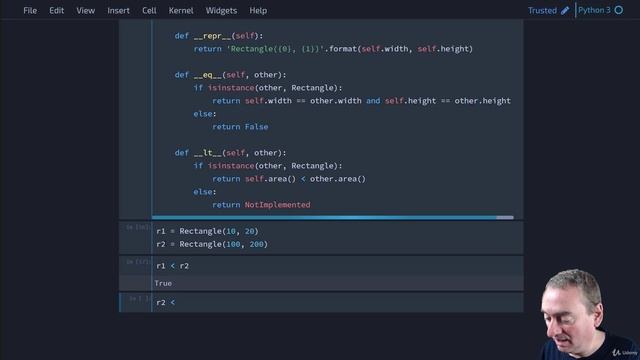Open the Kernel menu
The image size is (640, 360).
(181, 11)
